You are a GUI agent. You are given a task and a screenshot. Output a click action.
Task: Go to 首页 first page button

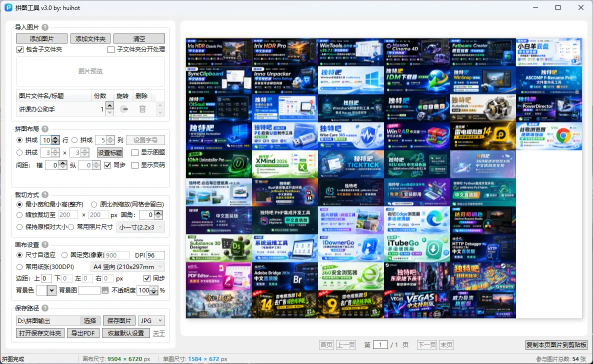click(x=326, y=344)
